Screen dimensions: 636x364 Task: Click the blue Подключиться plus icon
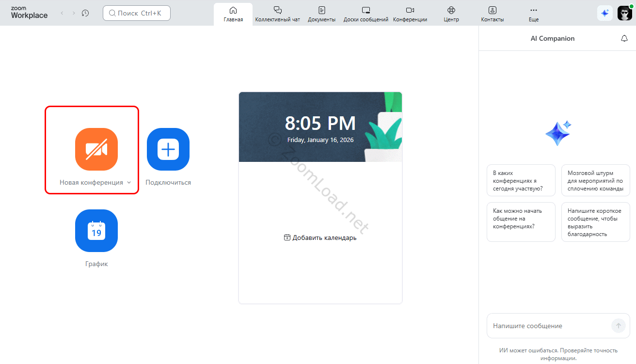coord(168,149)
